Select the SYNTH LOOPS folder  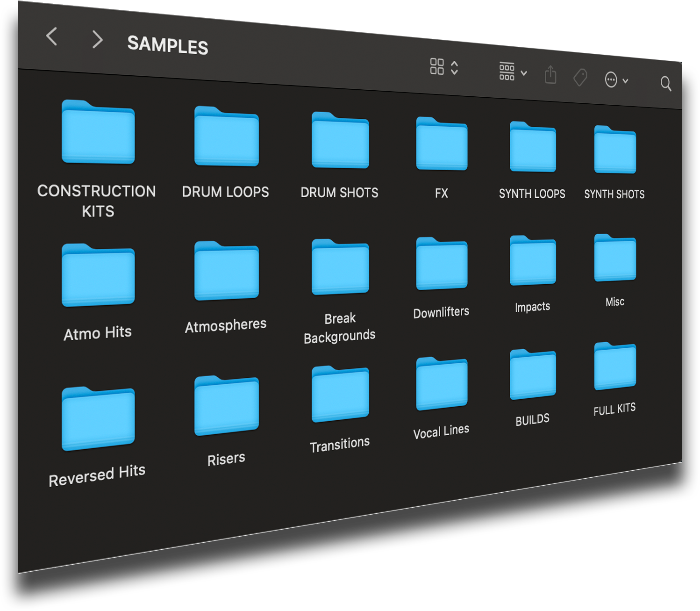click(x=533, y=148)
